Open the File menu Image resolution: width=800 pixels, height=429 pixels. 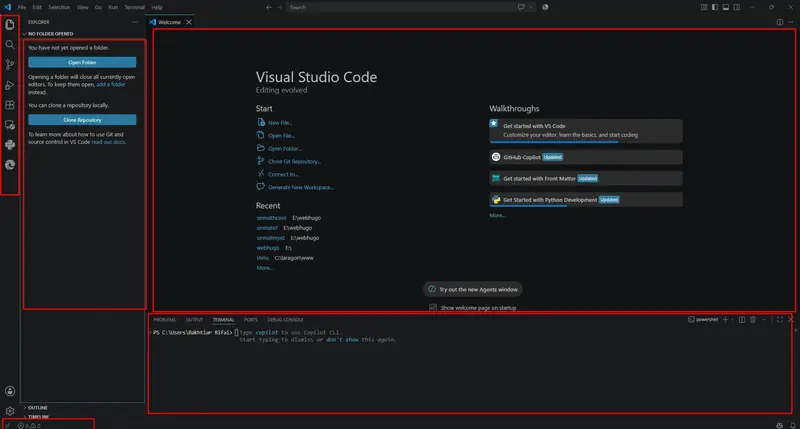[x=21, y=7]
